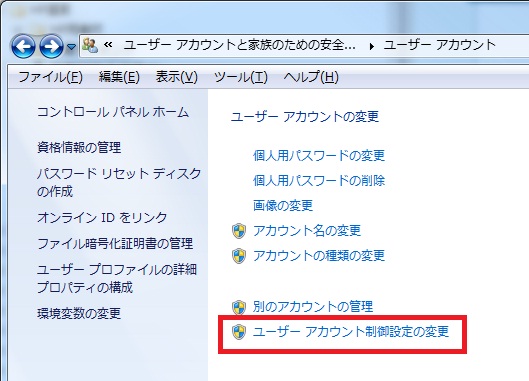Click 画像の変更 link
Viewport: 529px width, 381px height.
[x=283, y=205]
